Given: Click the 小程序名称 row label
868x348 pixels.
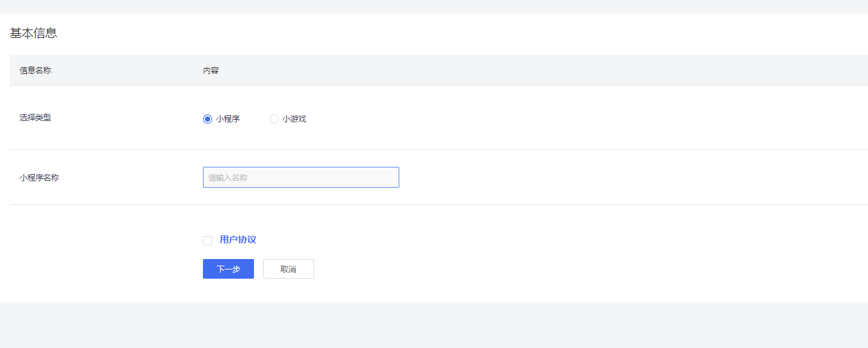Looking at the screenshot, I should coord(39,177).
